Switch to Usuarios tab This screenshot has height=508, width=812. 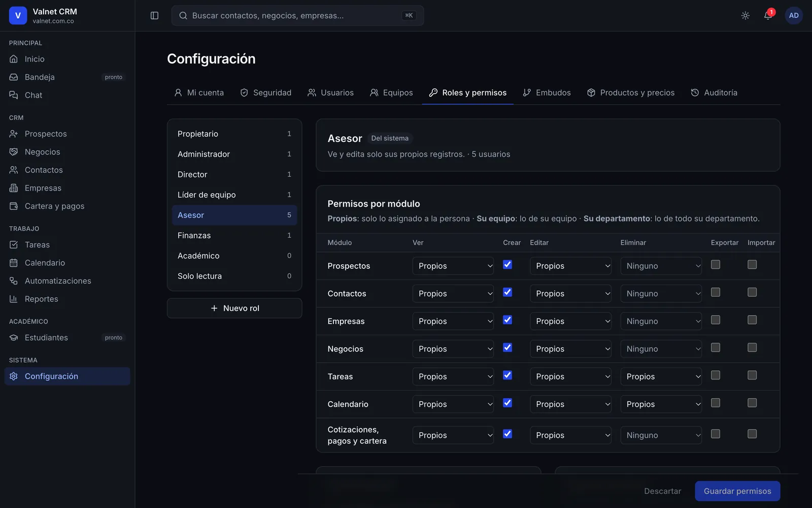tap(330, 92)
